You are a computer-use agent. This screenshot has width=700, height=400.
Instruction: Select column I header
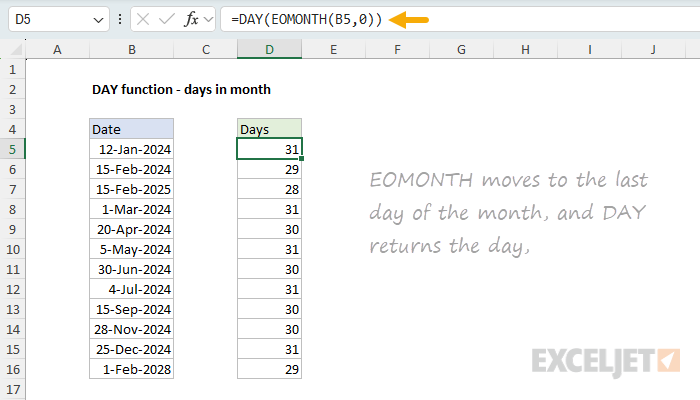coord(590,50)
